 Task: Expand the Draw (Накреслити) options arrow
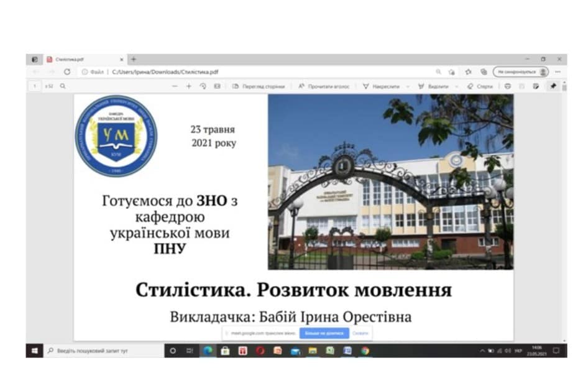(x=407, y=86)
